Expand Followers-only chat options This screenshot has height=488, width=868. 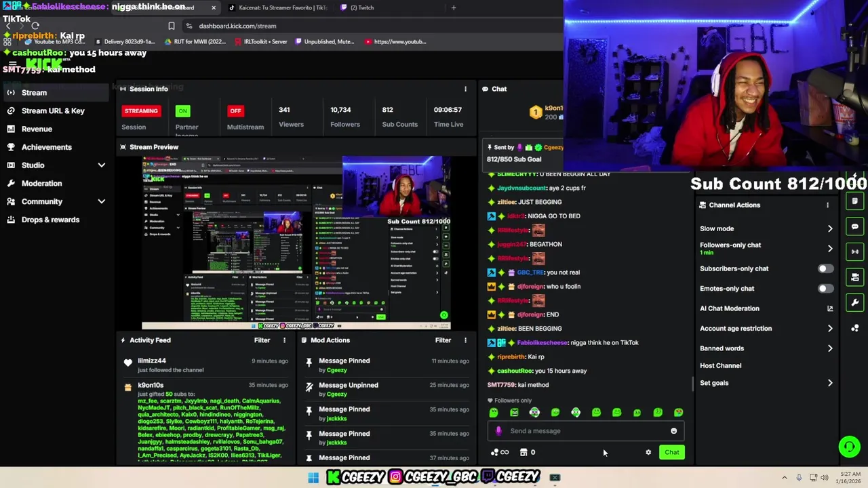coord(830,249)
